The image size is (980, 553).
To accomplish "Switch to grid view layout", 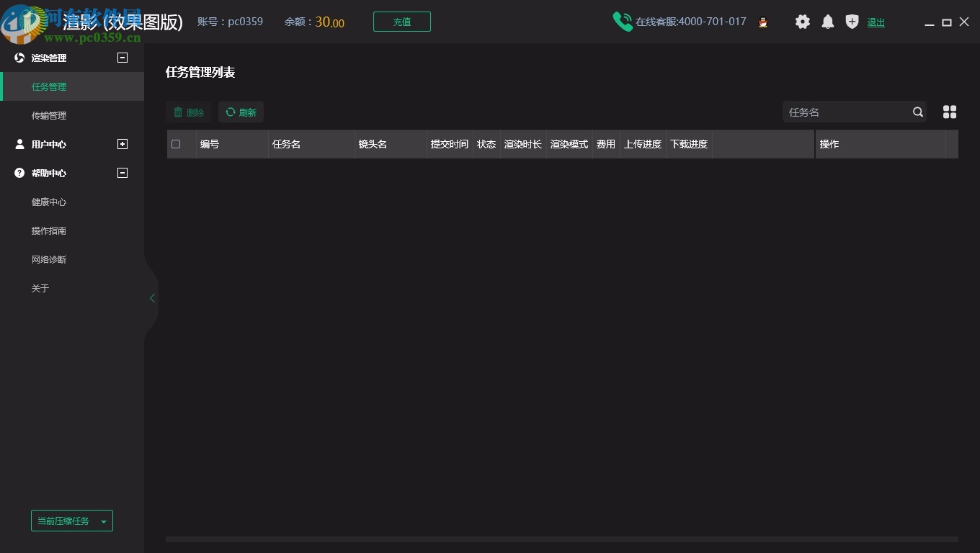I will pos(950,112).
